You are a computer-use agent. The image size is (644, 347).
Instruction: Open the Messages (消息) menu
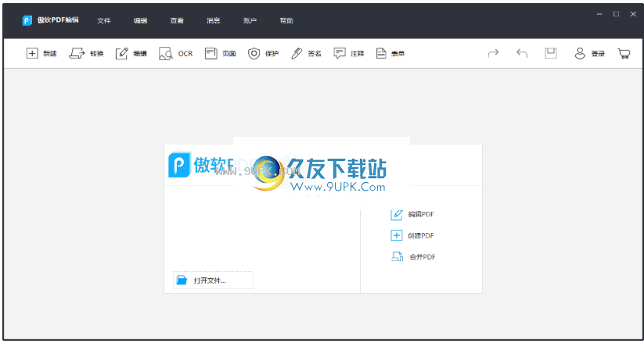[214, 20]
